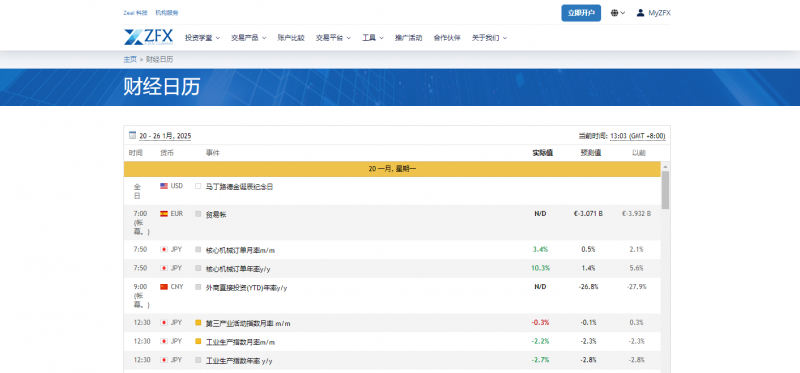Viewport: 800px width, 373px height.
Task: Click the ZFX logo
Action: coord(148,37)
